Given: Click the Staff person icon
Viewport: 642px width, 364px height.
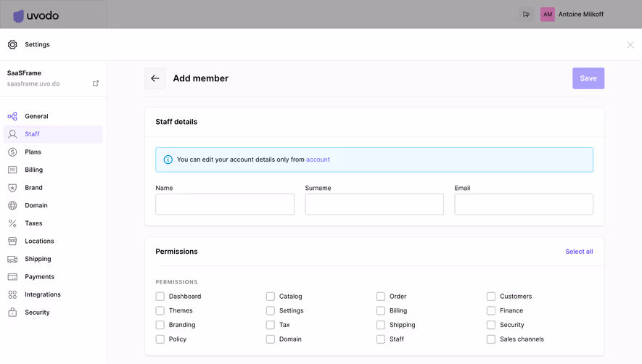Looking at the screenshot, I should point(12,134).
